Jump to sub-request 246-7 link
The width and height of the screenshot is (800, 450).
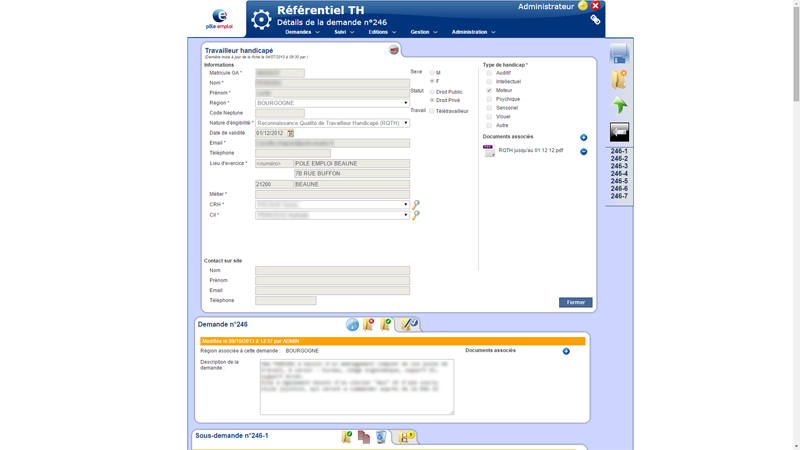point(619,196)
